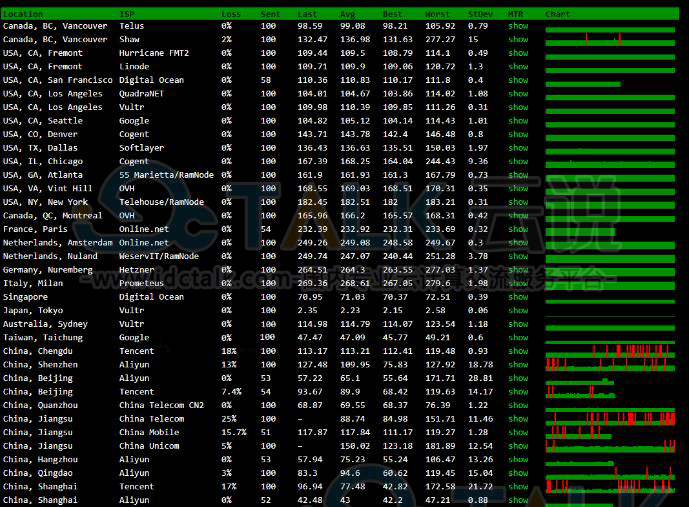
Task: Click the ISP column header
Action: point(127,14)
